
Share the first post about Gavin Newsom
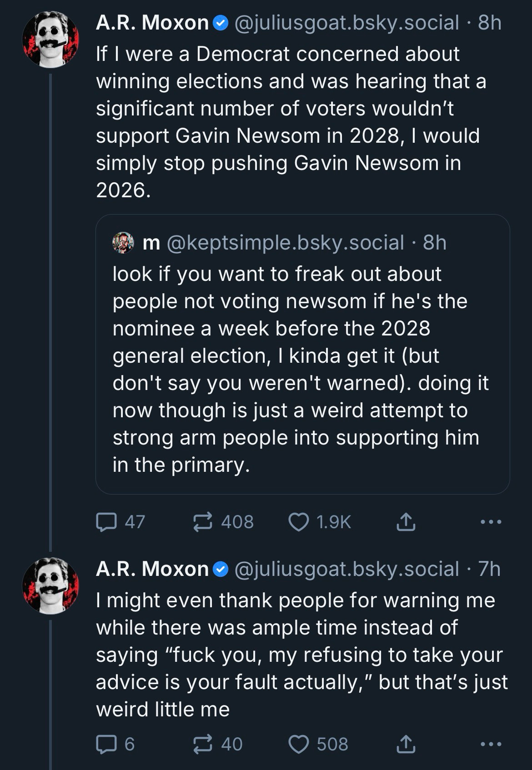(x=406, y=522)
